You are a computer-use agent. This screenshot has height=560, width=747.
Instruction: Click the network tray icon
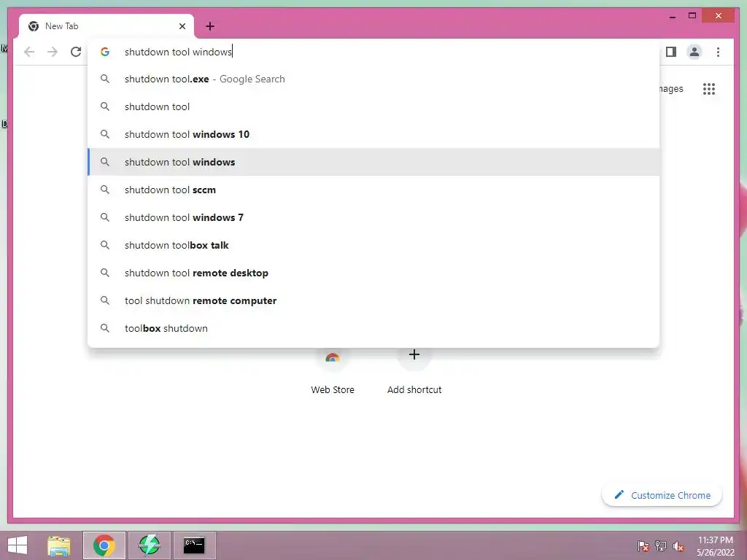661,546
